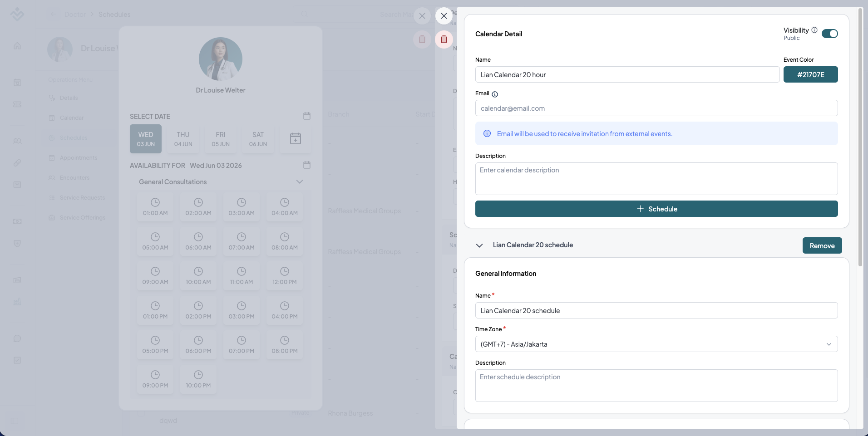
Task: Click the information banner about email invitations
Action: coord(656,133)
